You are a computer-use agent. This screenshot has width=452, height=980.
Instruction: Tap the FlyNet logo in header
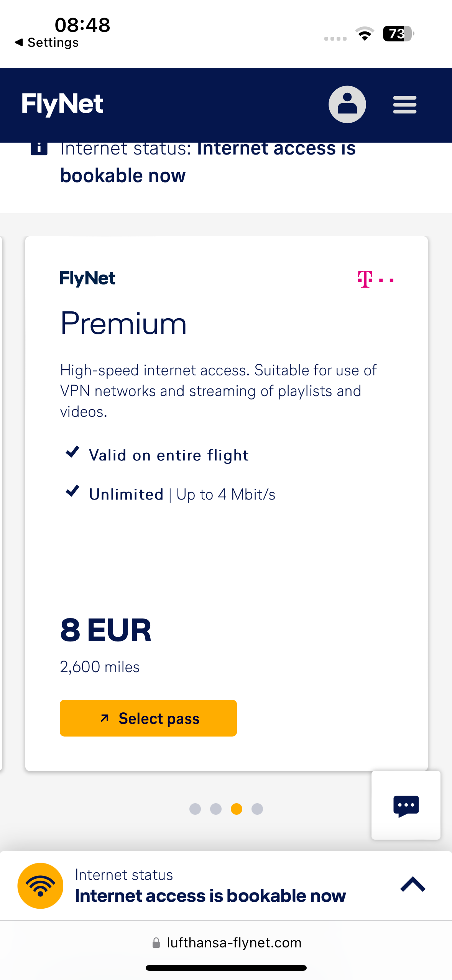coord(62,104)
